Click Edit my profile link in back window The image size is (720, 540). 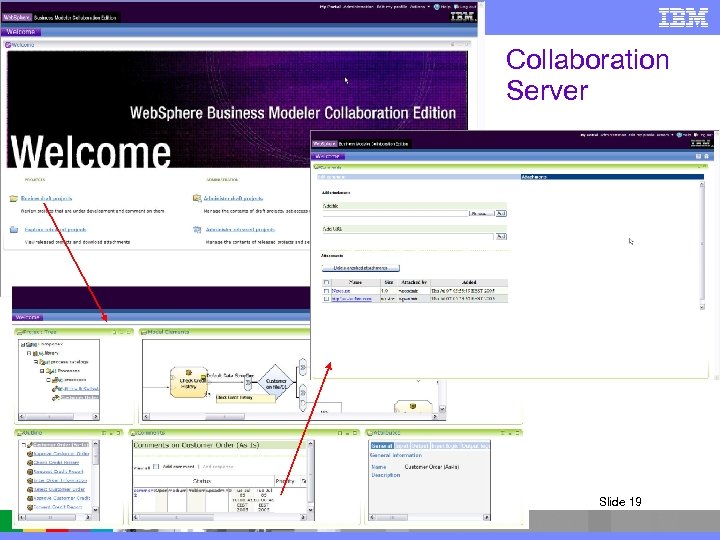pos(391,7)
